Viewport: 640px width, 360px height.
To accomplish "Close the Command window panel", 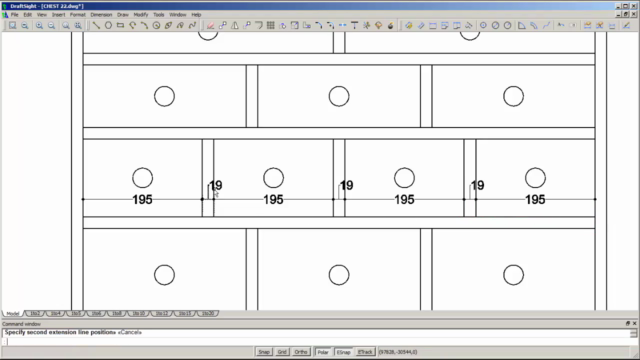I will [634, 323].
